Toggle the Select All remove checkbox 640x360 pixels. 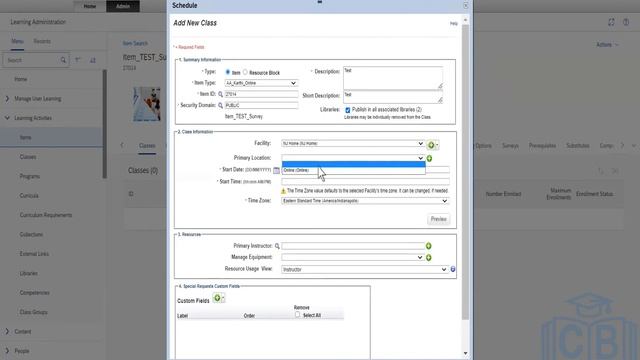tap(298, 315)
